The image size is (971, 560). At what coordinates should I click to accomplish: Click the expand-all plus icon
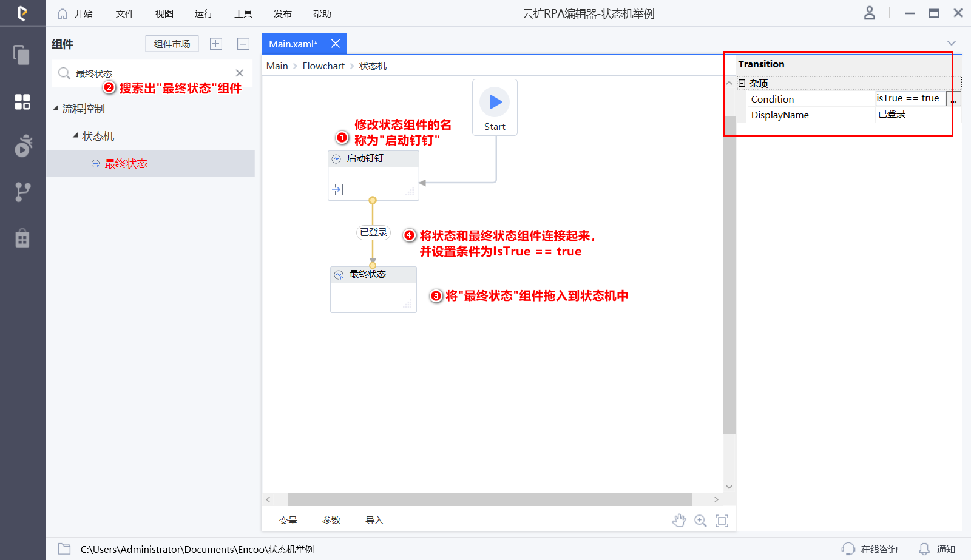pos(216,44)
